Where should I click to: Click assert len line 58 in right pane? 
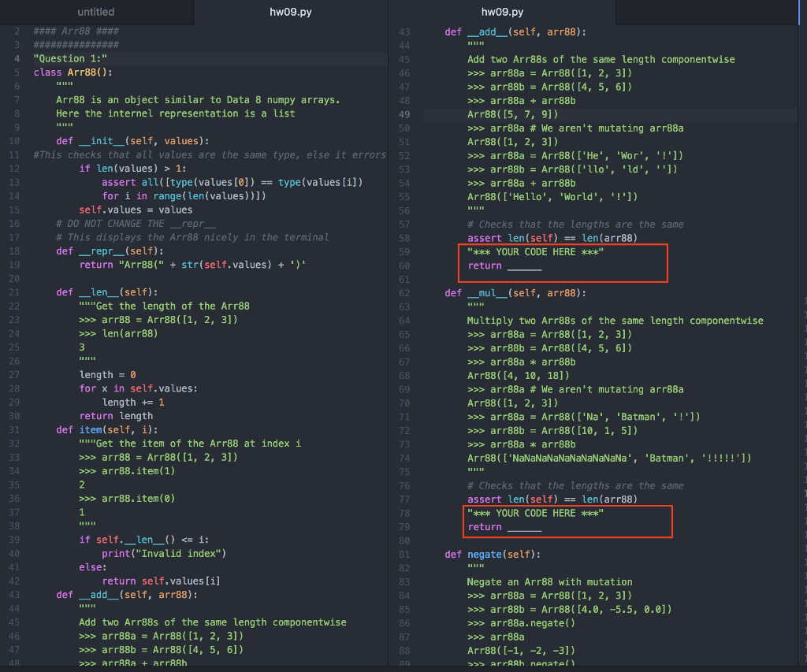click(x=552, y=238)
